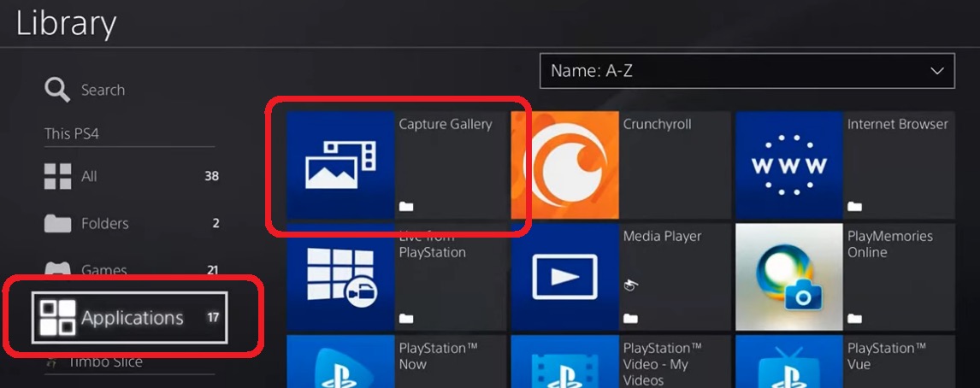Click the Crunchyroll title text
Screen dimensions: 980x388
coord(658,124)
